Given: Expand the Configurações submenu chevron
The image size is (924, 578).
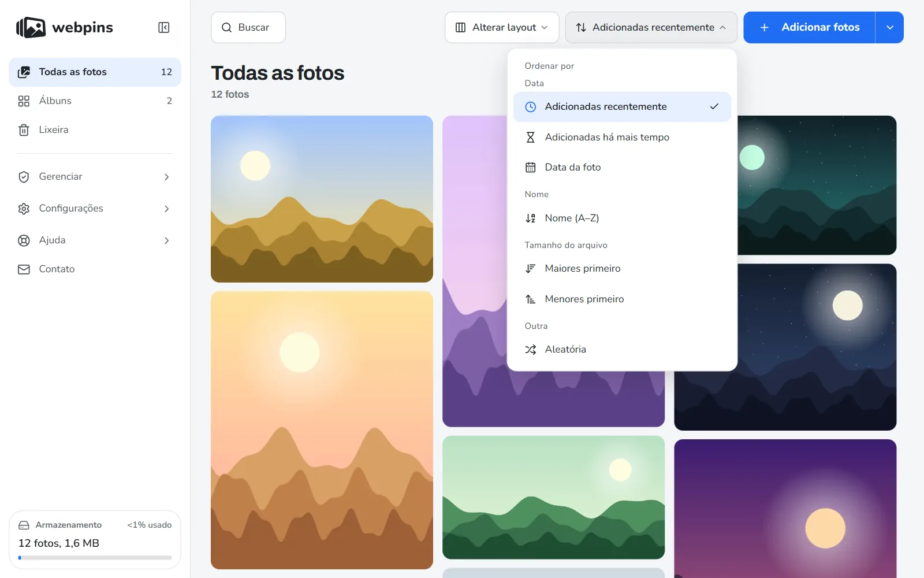Looking at the screenshot, I should tap(166, 209).
